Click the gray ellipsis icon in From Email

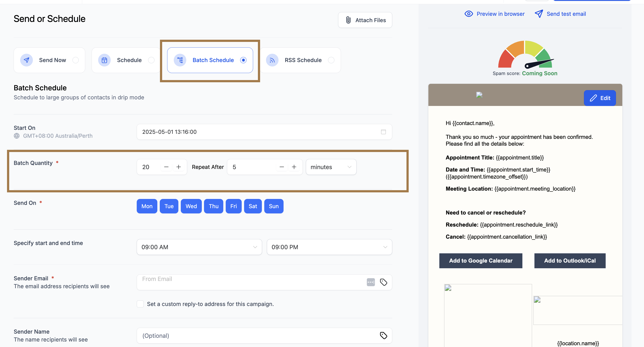click(x=371, y=282)
